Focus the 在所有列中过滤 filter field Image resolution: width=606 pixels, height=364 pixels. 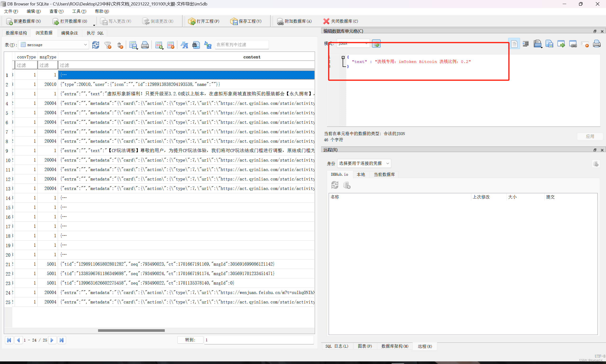coord(242,45)
